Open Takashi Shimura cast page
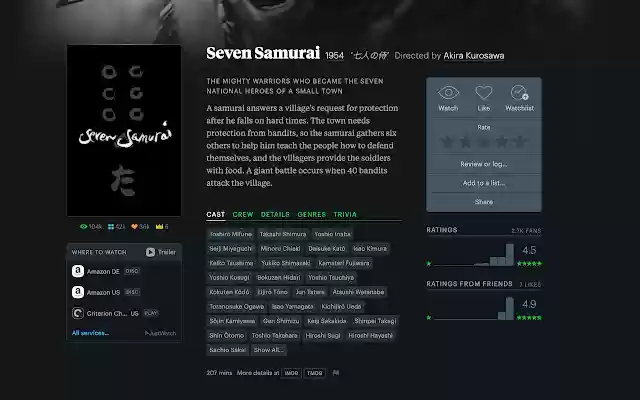This screenshot has height=400, width=640. (x=282, y=234)
